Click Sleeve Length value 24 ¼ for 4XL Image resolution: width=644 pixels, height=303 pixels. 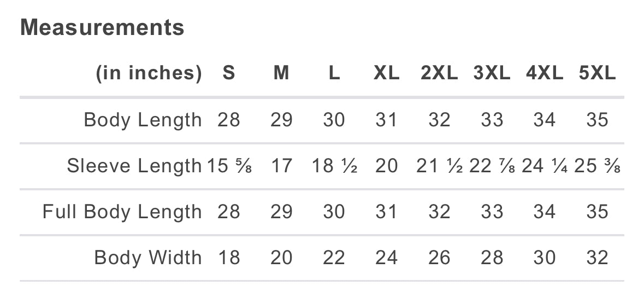[545, 166]
